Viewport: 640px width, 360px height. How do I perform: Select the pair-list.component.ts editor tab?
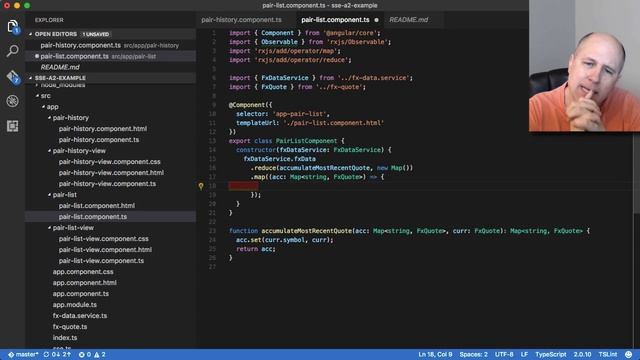[x=335, y=20]
